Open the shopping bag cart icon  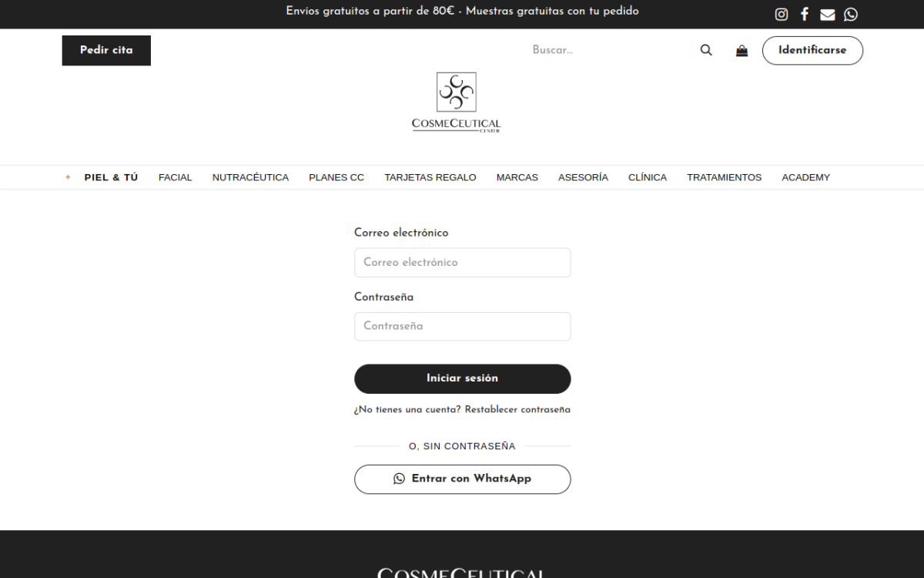tap(742, 50)
